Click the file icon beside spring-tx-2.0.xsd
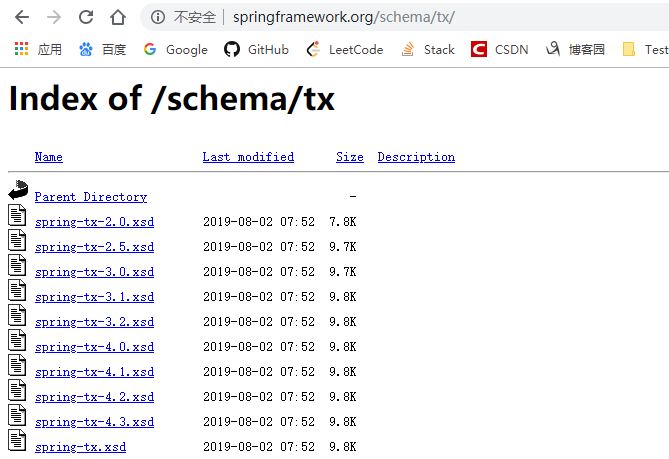Image resolution: width=669 pixels, height=459 pixels. click(17, 216)
